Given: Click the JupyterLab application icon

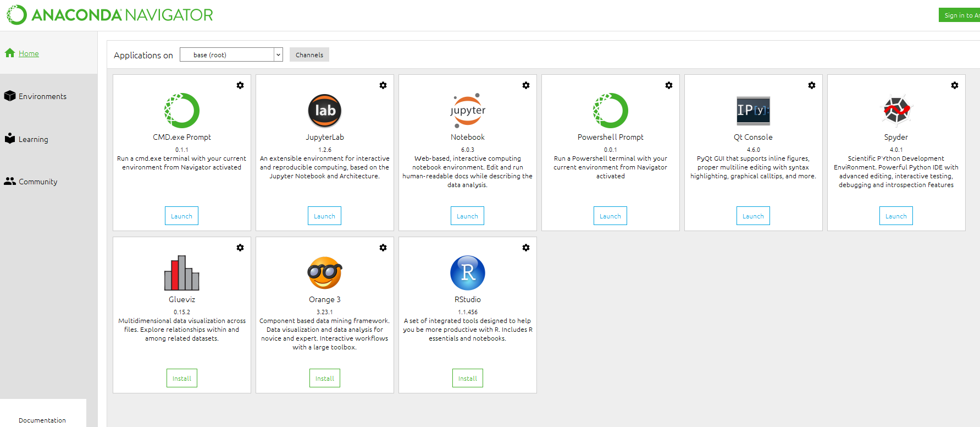Looking at the screenshot, I should click(324, 111).
